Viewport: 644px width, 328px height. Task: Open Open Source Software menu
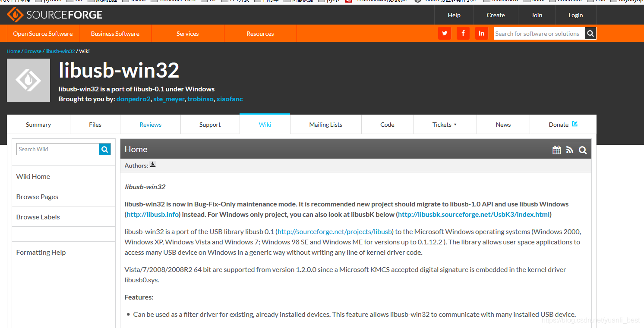click(x=43, y=34)
